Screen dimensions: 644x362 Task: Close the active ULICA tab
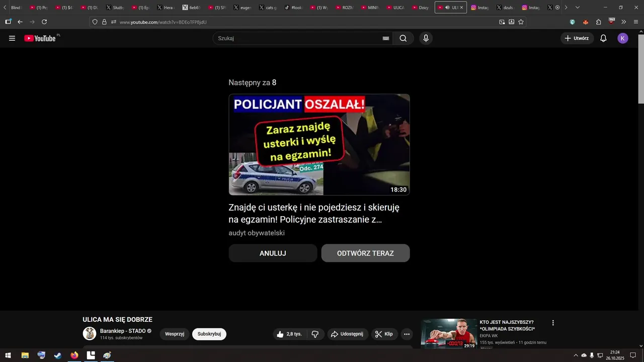461,8
